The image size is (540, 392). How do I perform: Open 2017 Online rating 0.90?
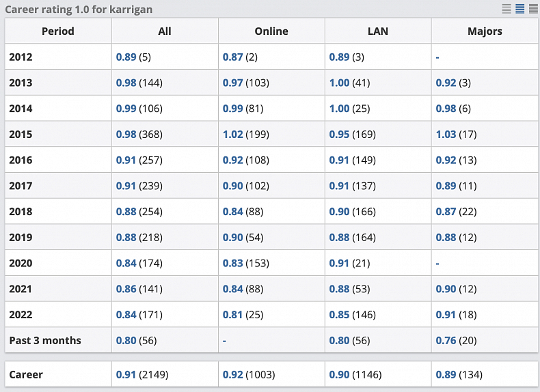coord(232,186)
